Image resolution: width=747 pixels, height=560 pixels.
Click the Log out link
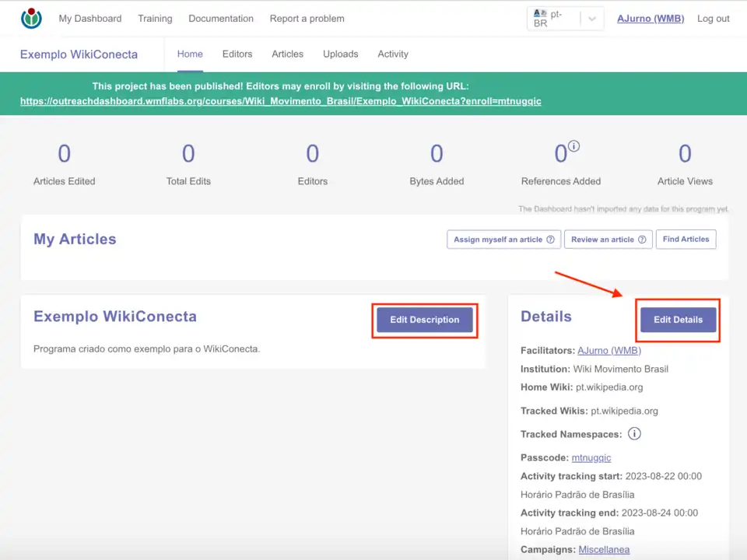click(713, 19)
